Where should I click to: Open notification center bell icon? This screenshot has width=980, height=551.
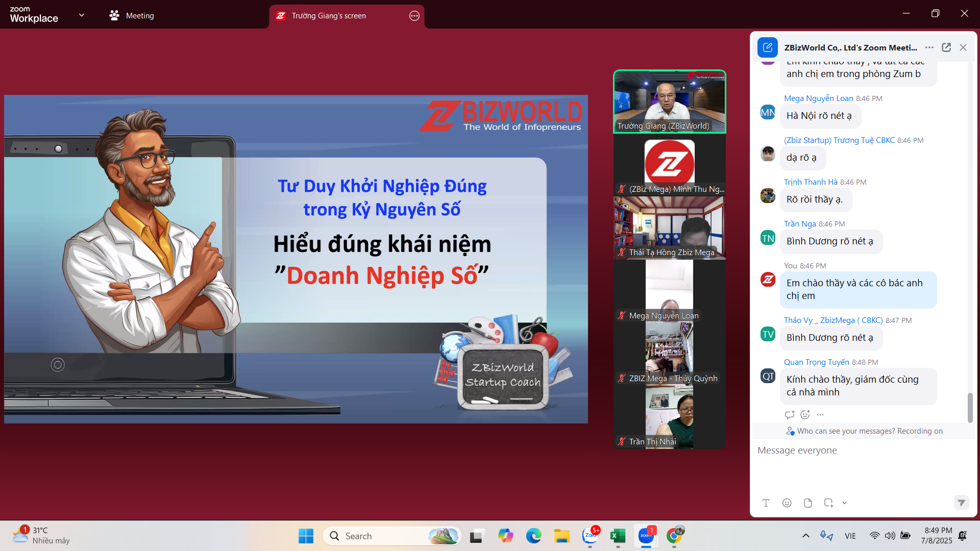click(x=963, y=536)
